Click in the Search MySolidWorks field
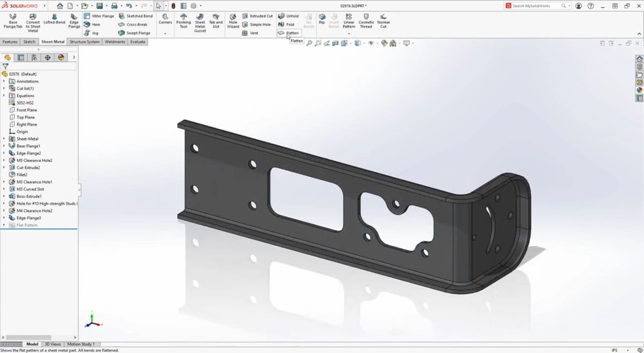The width and height of the screenshot is (644, 353). click(537, 6)
